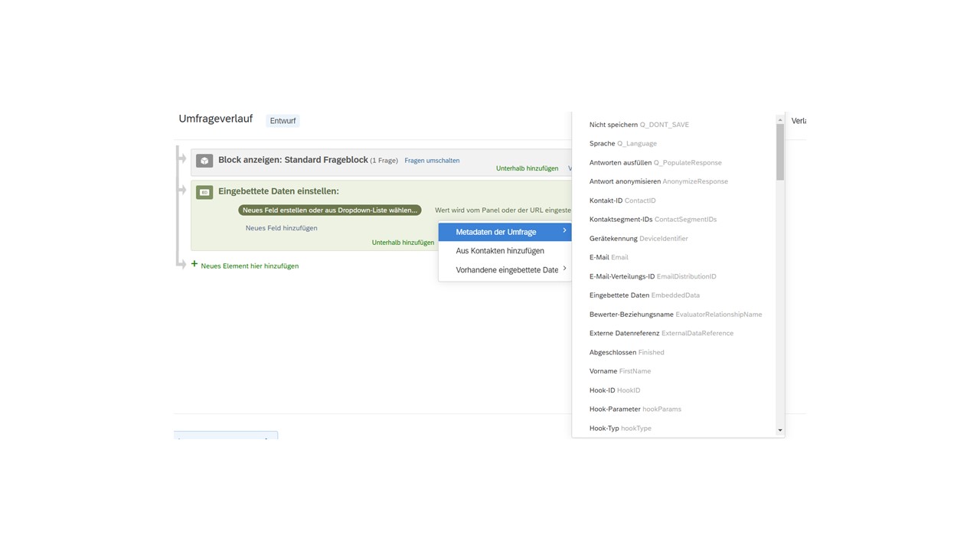Click the Fragen umschalten link

click(x=432, y=161)
